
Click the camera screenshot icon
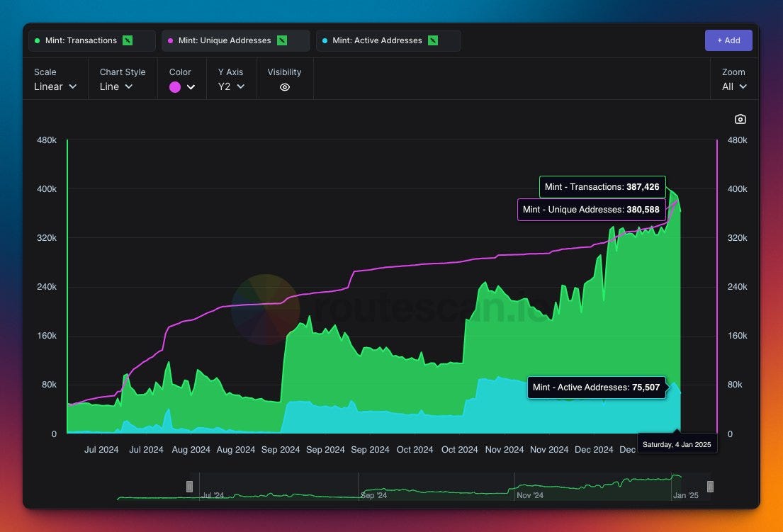coord(740,119)
